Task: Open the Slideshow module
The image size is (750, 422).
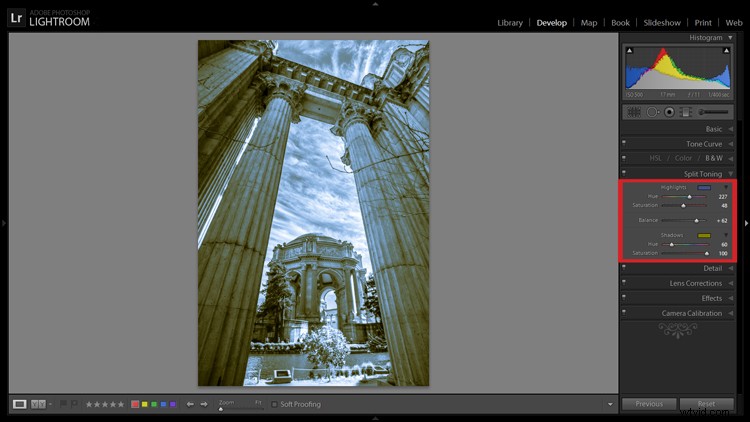Action: tap(662, 22)
